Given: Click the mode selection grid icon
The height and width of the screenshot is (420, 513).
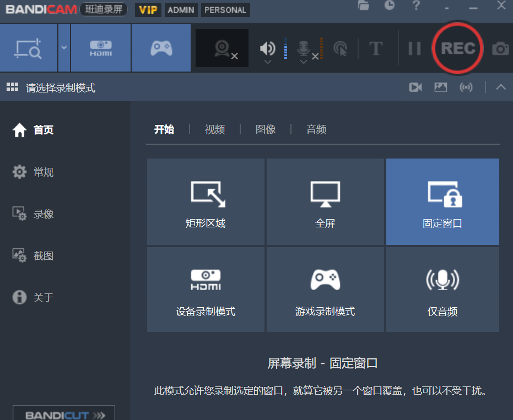Looking at the screenshot, I should point(13,87).
